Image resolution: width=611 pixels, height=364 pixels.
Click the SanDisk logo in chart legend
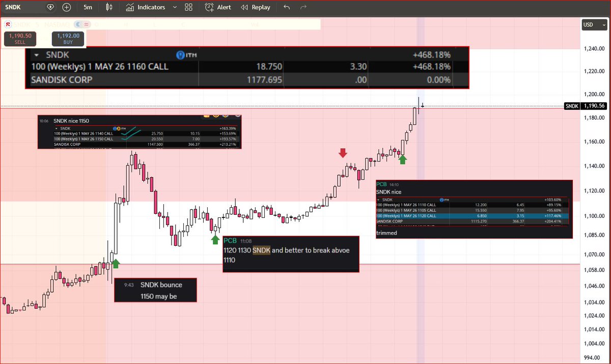(x=8, y=24)
